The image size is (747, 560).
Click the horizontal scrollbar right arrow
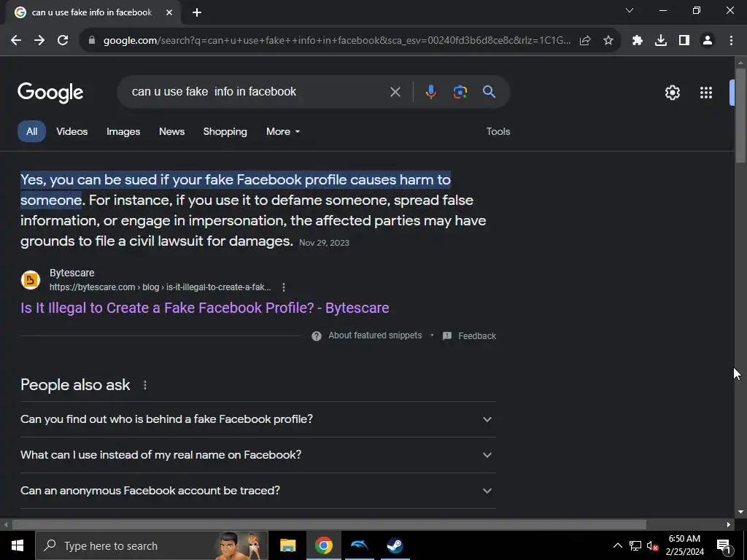click(x=729, y=525)
